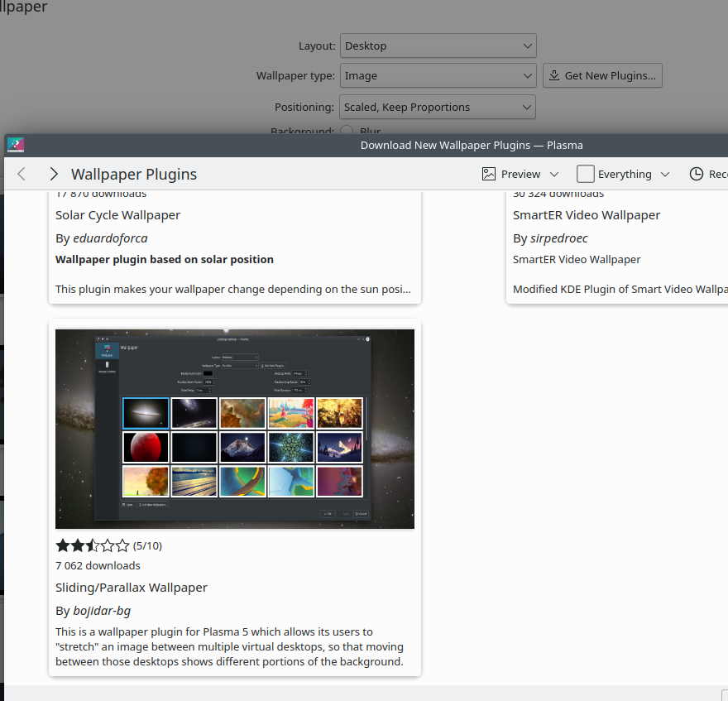Screen dimensions: 728x701
Task: Go back with the left arrow
Action: point(22,174)
